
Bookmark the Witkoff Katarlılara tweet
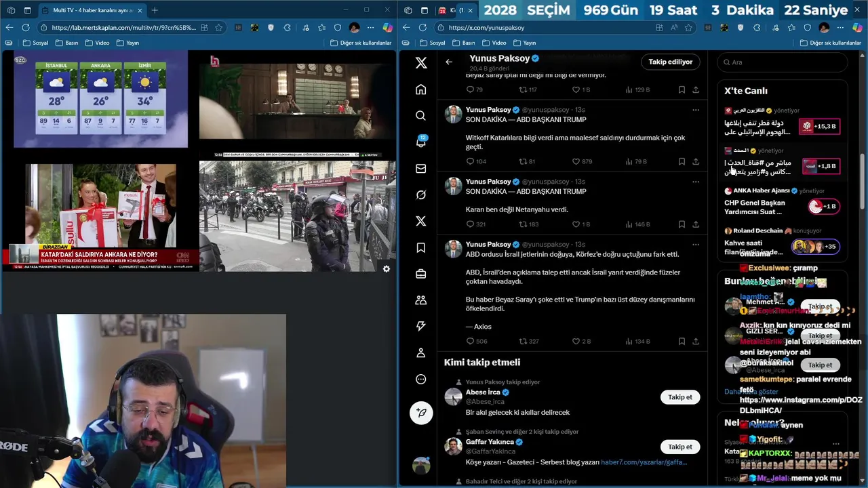pos(682,161)
